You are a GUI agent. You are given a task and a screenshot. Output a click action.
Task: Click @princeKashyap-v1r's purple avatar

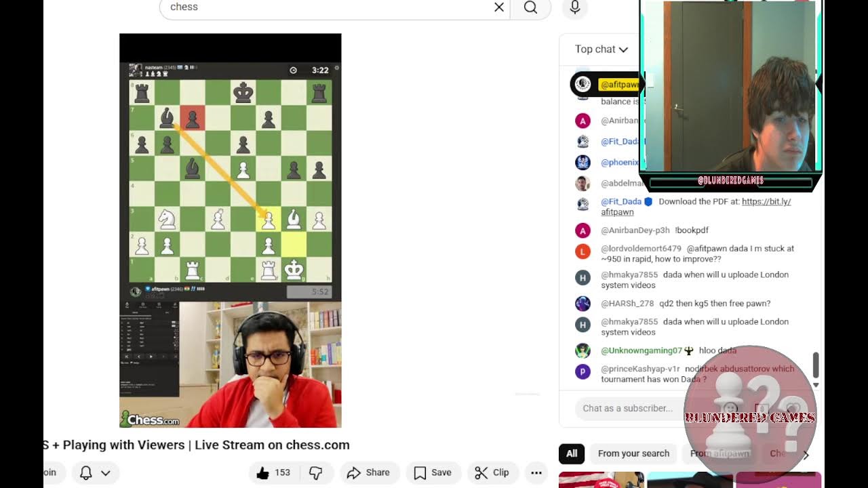coord(583,371)
